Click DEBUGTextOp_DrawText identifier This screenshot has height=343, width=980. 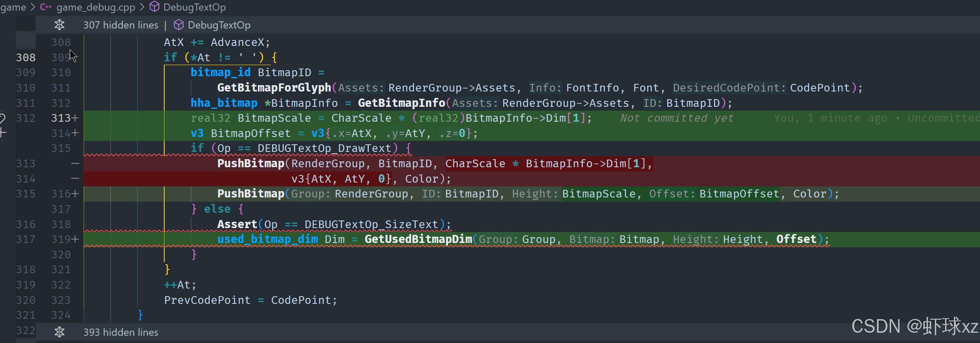[x=324, y=148]
